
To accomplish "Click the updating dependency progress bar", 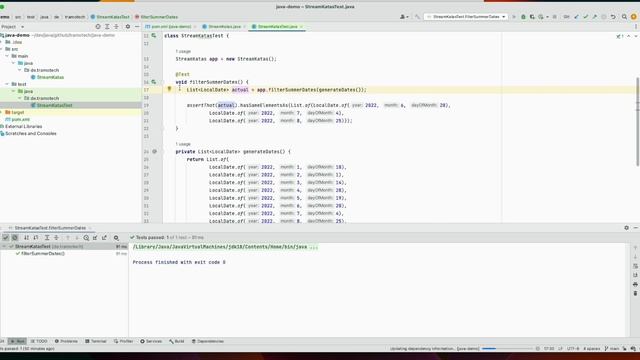I will click(508, 349).
